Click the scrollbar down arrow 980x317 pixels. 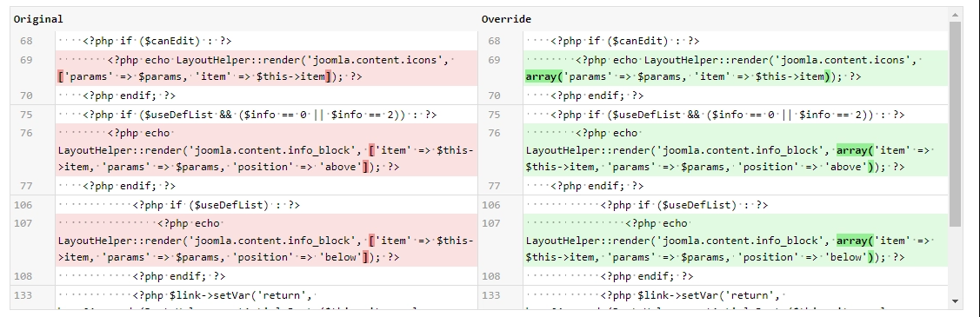(x=955, y=301)
